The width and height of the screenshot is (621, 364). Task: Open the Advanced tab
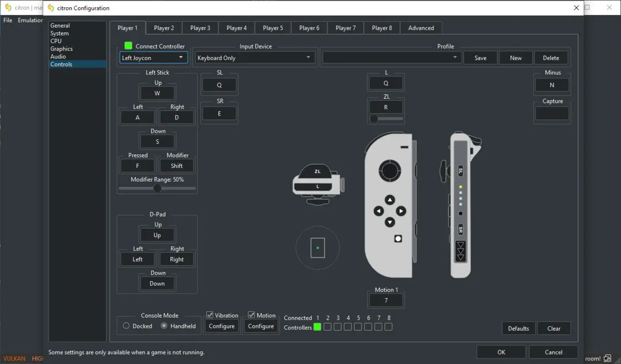click(421, 28)
